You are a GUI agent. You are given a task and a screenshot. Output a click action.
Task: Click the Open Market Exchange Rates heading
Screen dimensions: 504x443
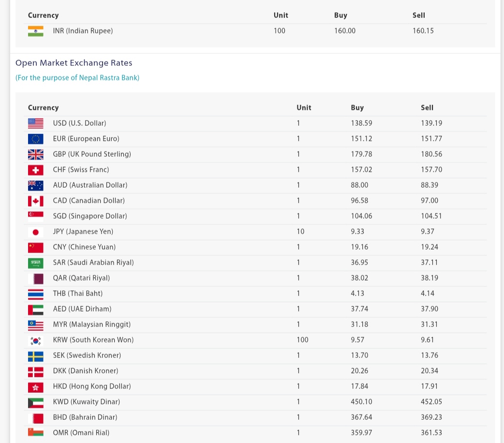[74, 63]
